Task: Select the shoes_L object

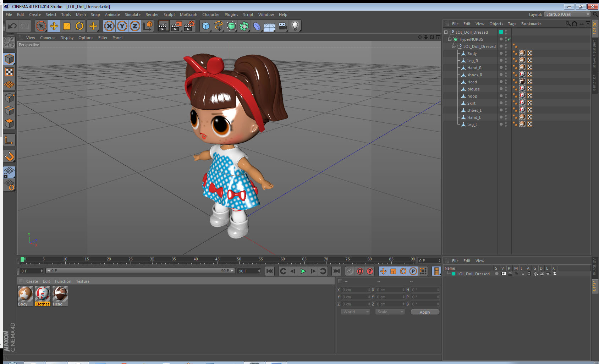Action: (x=474, y=110)
